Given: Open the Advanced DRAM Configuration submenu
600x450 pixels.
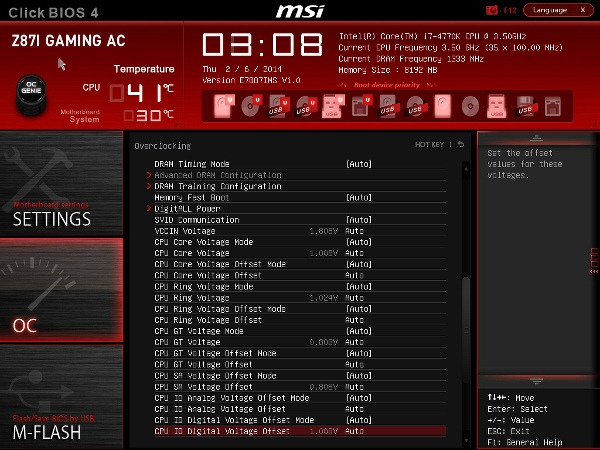Looking at the screenshot, I should [218, 175].
